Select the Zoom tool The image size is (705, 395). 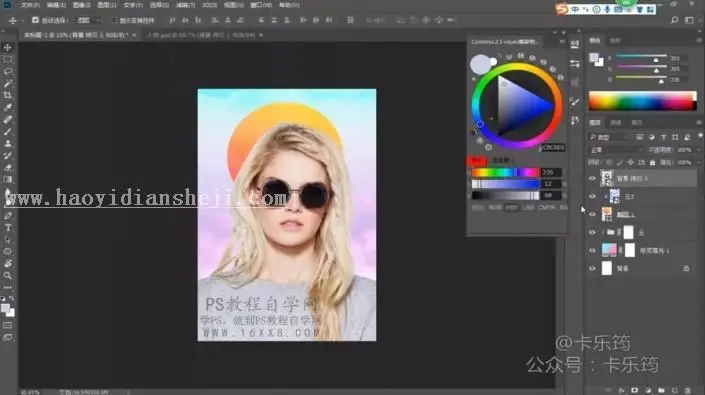point(8,275)
